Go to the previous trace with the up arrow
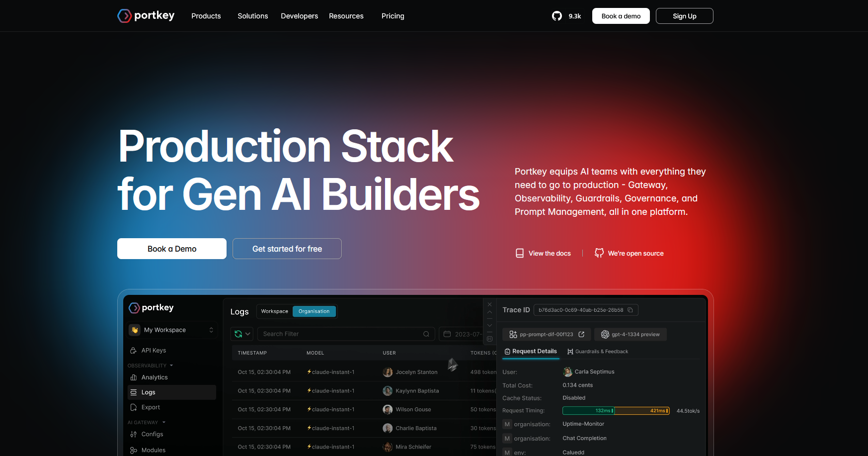Screen dimensions: 868x456 click(489, 312)
